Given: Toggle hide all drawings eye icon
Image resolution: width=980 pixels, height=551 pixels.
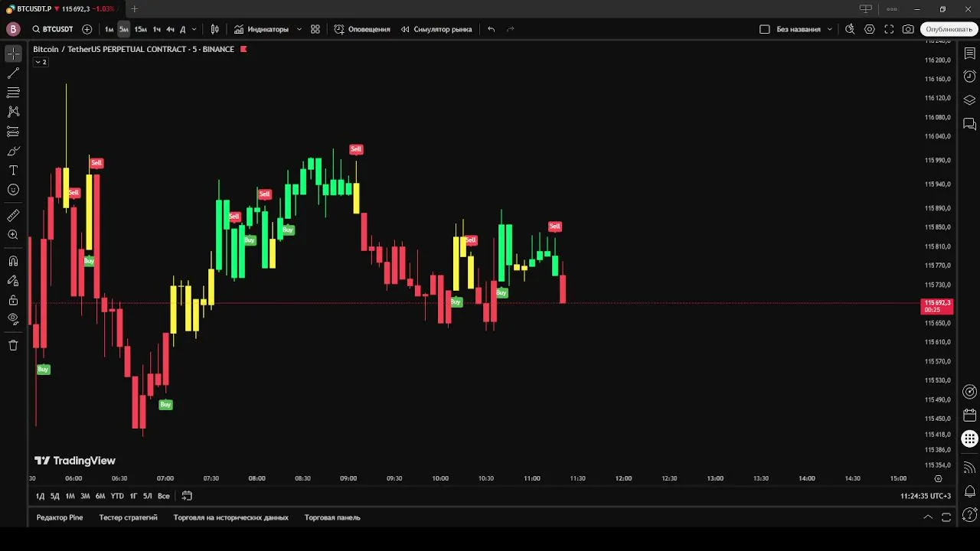Looking at the screenshot, I should (x=13, y=319).
